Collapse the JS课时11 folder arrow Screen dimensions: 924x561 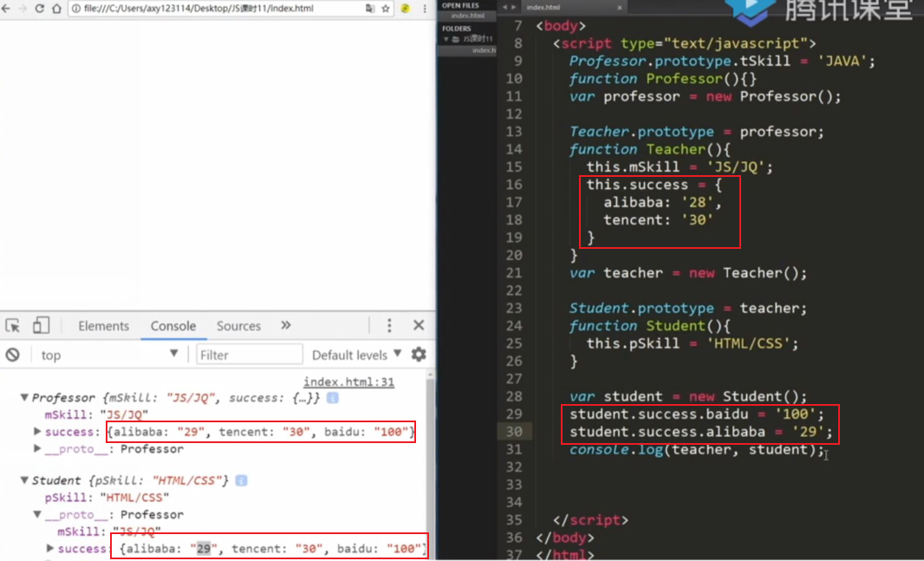click(446, 39)
